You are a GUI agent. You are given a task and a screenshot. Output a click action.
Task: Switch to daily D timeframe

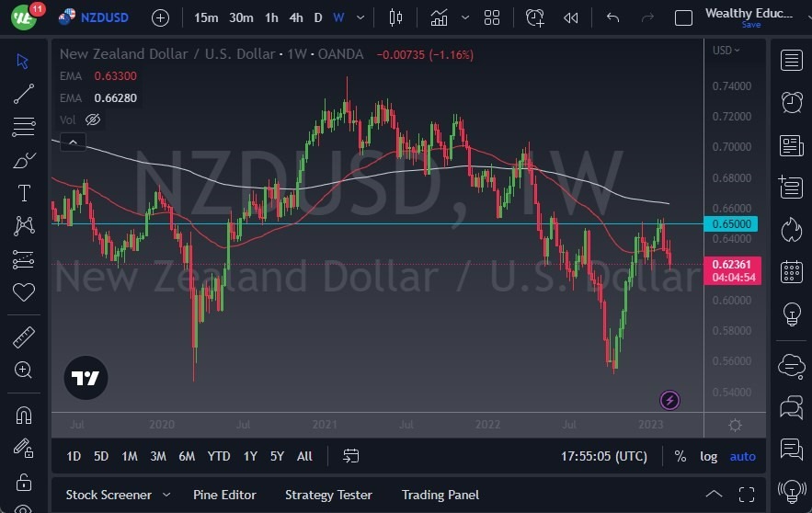(318, 18)
